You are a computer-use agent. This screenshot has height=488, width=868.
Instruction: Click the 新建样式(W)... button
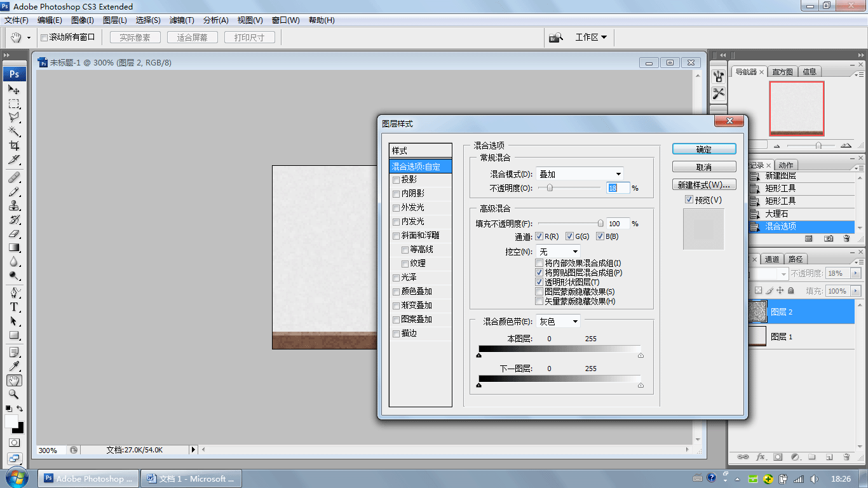point(704,185)
